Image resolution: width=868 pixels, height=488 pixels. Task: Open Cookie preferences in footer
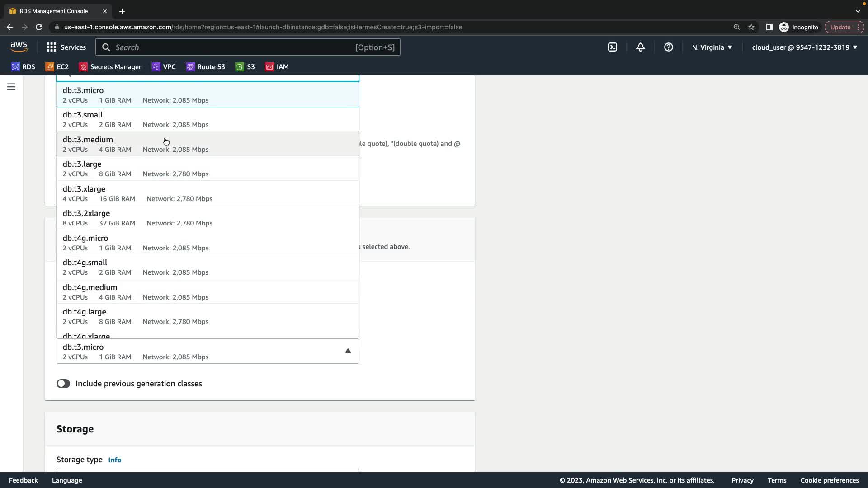(829, 480)
